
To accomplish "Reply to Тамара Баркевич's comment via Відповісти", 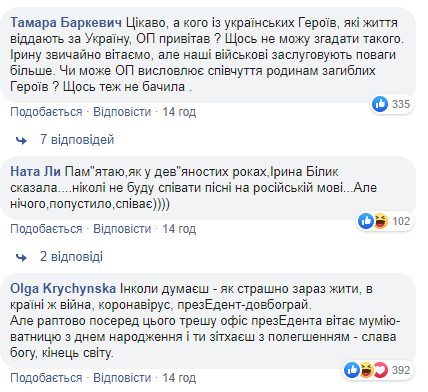I will tap(122, 112).
